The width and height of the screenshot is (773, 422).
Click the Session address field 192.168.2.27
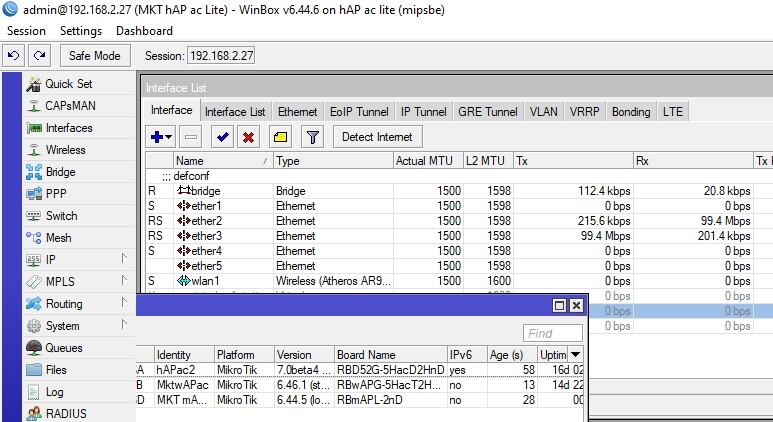(221, 56)
